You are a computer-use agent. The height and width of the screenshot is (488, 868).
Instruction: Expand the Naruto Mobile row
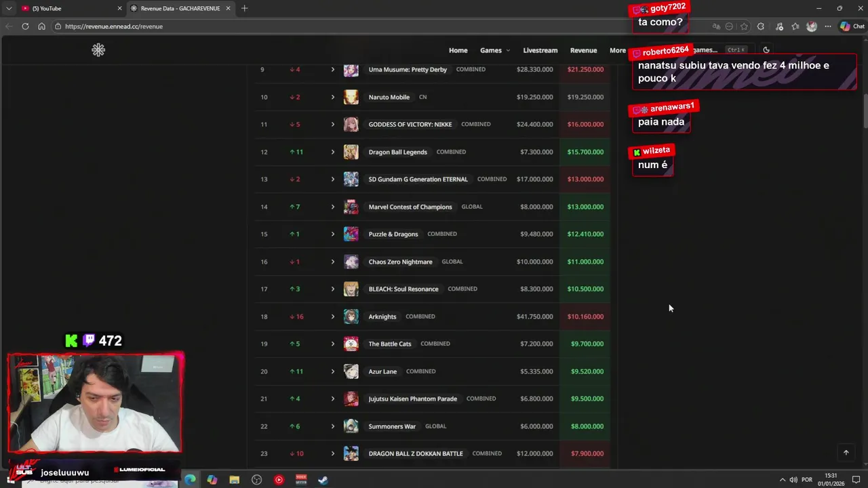pos(333,97)
